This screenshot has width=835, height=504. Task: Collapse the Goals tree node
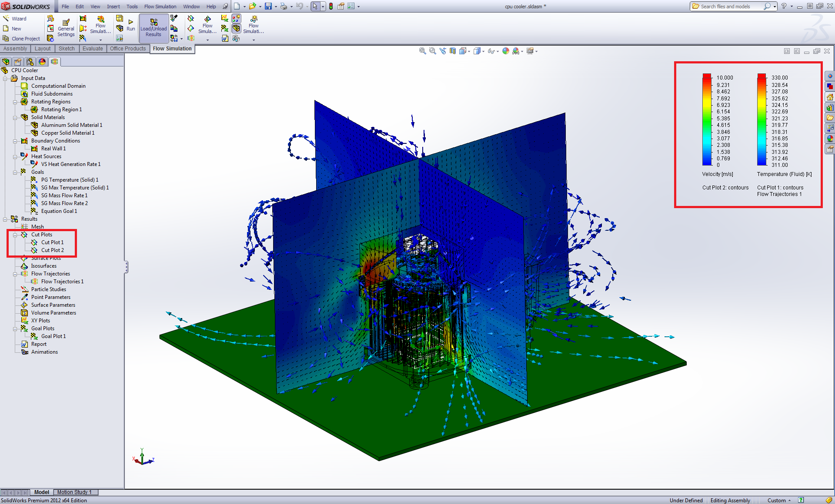click(15, 172)
